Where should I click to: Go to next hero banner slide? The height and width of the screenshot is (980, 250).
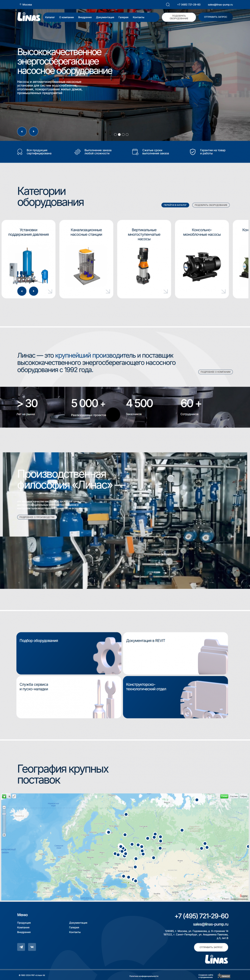[34, 131]
